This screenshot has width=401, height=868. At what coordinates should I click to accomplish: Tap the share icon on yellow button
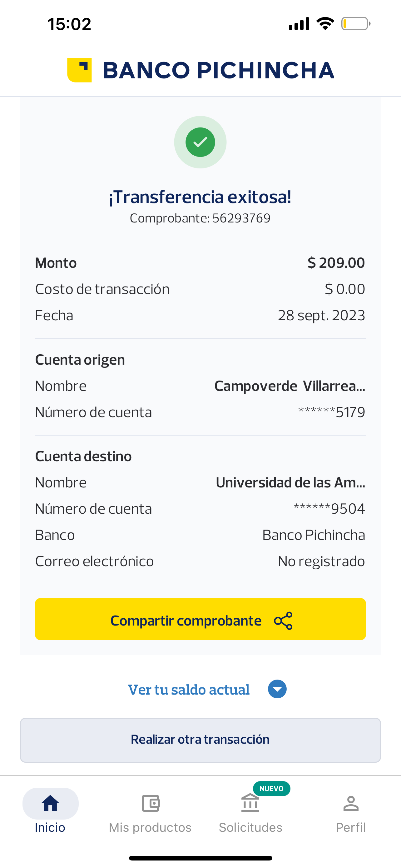coord(283,621)
